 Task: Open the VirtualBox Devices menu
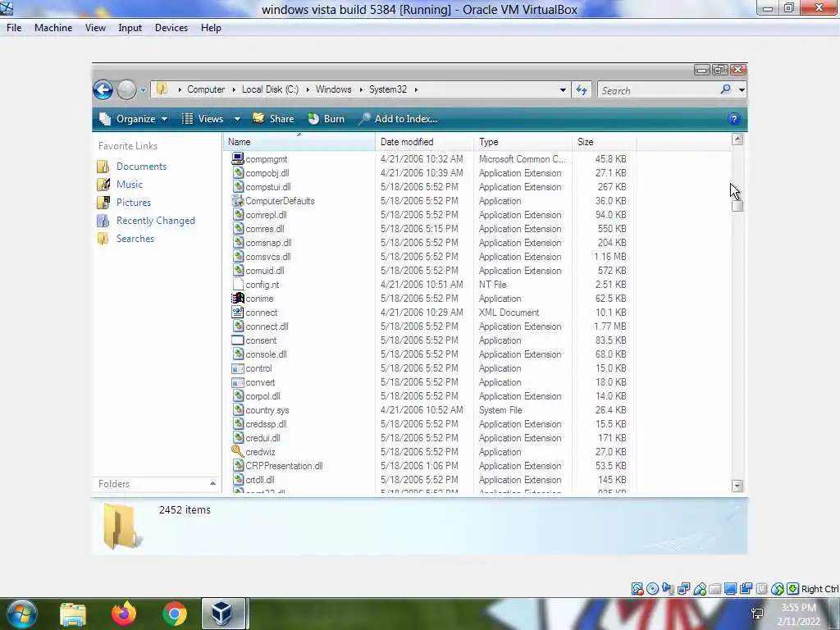click(171, 28)
